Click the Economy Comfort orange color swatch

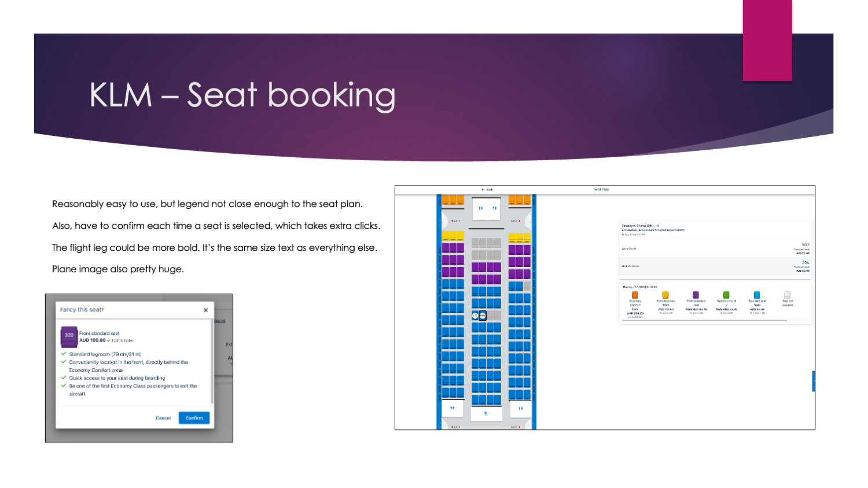pos(635,295)
